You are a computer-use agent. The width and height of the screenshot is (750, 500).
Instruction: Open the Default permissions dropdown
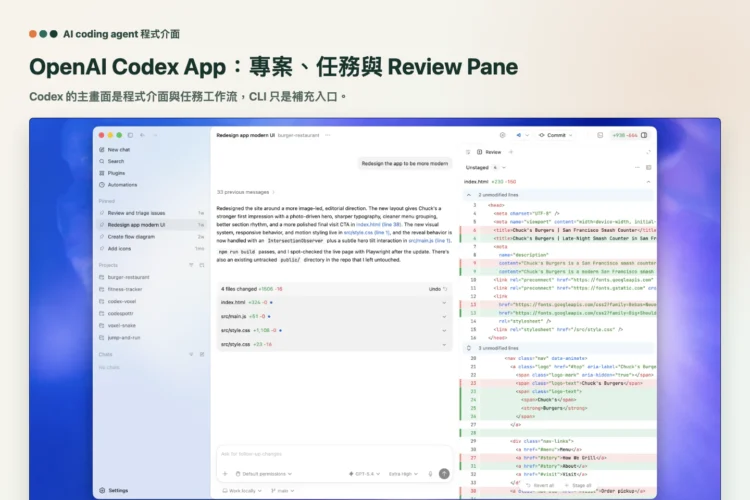pyautogui.click(x=264, y=474)
